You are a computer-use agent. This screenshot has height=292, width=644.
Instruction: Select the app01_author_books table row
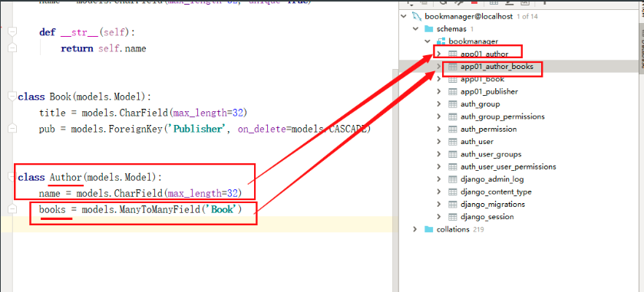point(518,67)
